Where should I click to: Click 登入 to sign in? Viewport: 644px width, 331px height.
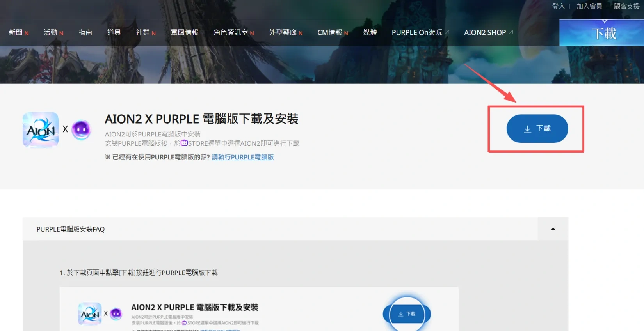click(x=558, y=6)
